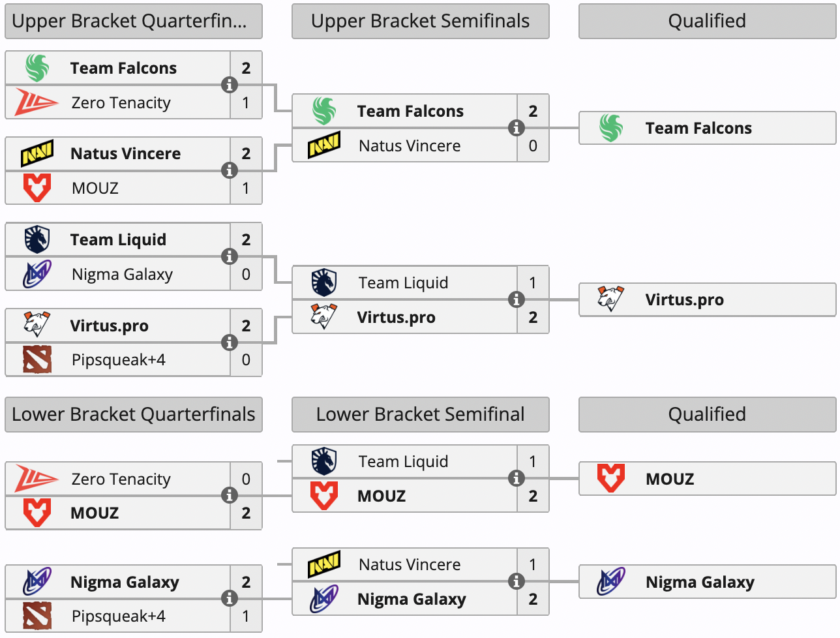
Task: Open info icon for Team Liquid vs Nigma Galaxy quarterfinal
Action: coord(229,256)
